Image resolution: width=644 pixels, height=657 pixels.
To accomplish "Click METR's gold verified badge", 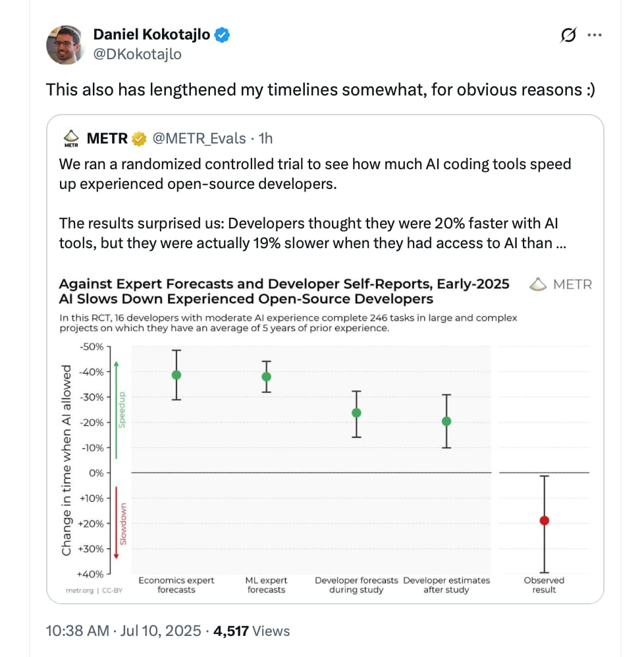I will pyautogui.click(x=139, y=139).
